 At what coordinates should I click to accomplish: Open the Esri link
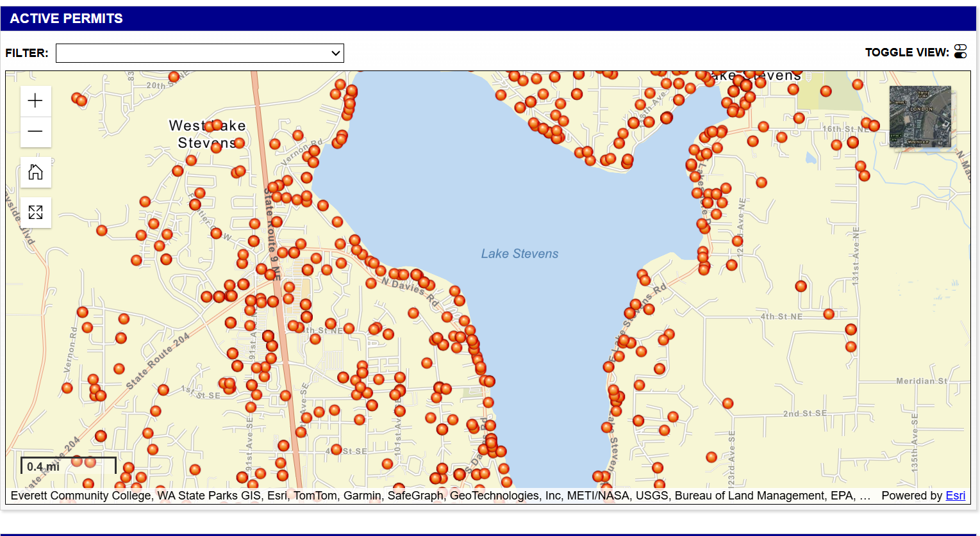955,496
